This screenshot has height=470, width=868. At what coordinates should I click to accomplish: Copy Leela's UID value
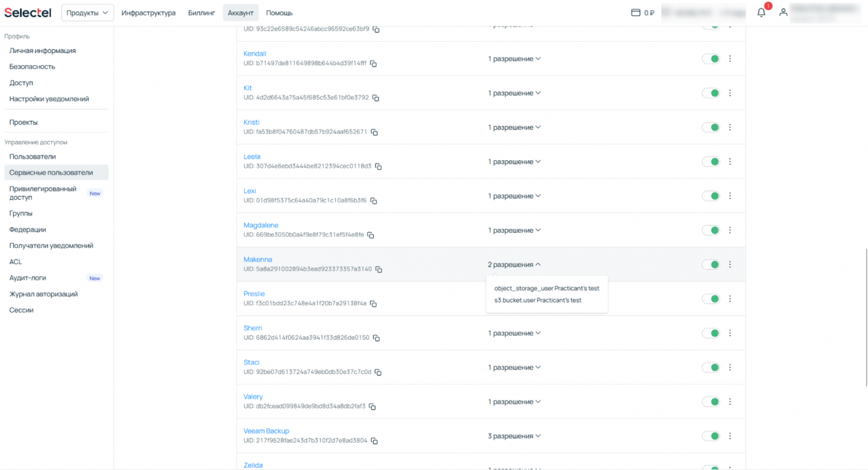point(378,167)
